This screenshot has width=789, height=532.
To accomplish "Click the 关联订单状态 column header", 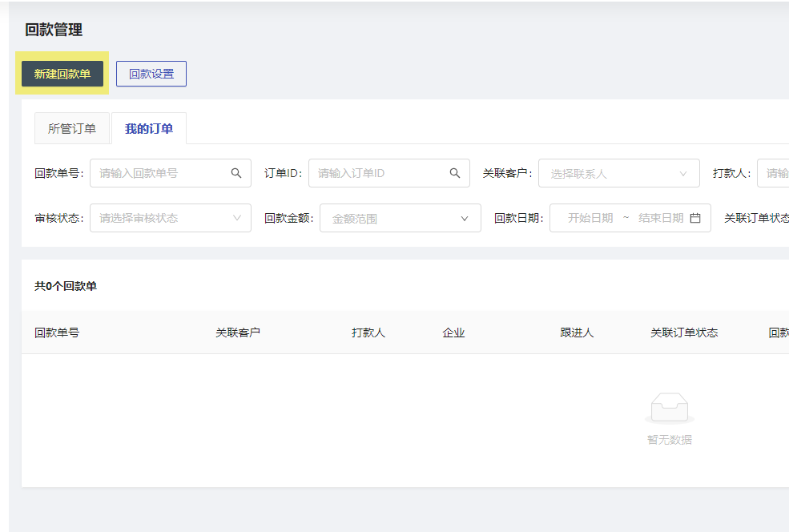I will (684, 332).
